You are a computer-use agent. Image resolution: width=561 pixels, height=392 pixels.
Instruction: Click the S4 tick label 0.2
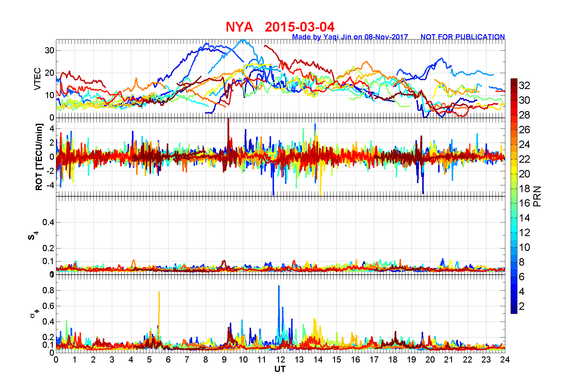[x=48, y=248]
